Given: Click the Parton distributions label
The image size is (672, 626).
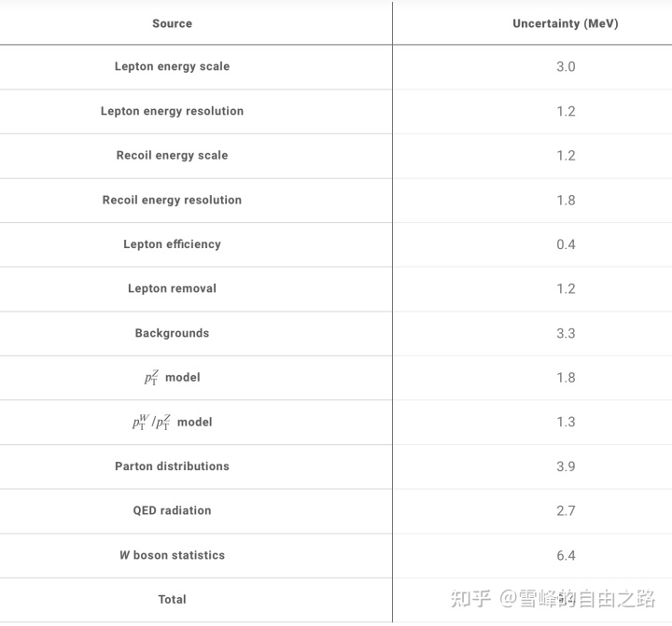Looking at the screenshot, I should pos(172,466).
